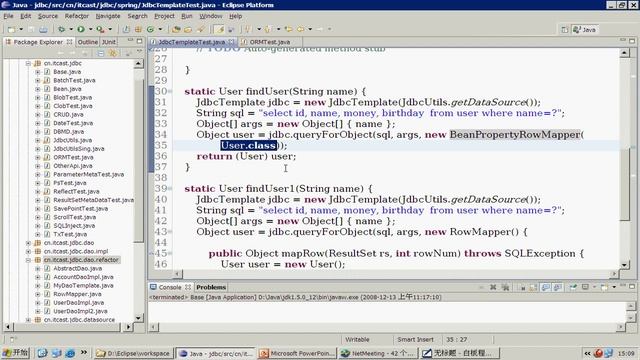The height and width of the screenshot is (360, 640).
Task: Go to Last Edit Location icon
Action: click(289, 29)
